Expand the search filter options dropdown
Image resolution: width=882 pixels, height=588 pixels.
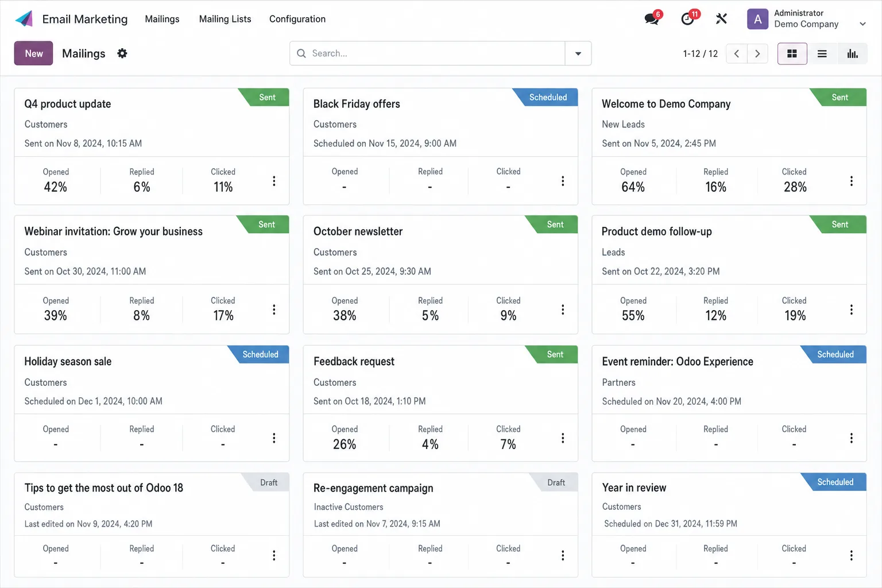tap(578, 53)
